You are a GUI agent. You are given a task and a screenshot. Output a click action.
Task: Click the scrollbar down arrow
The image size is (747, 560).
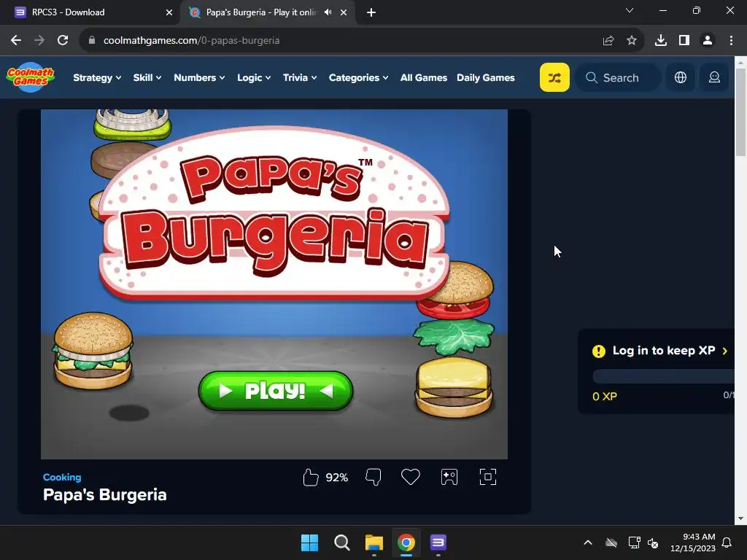(x=740, y=519)
